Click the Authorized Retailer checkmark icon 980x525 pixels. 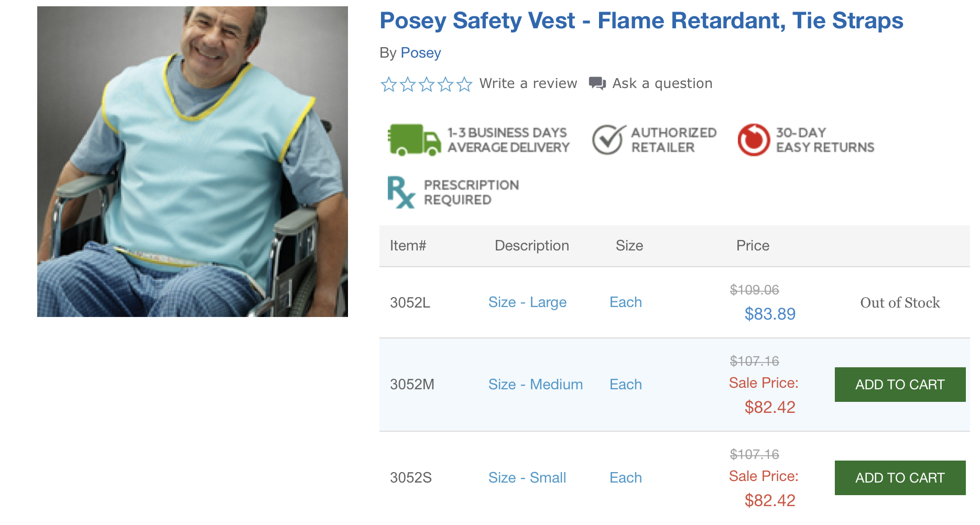pyautogui.click(x=608, y=140)
